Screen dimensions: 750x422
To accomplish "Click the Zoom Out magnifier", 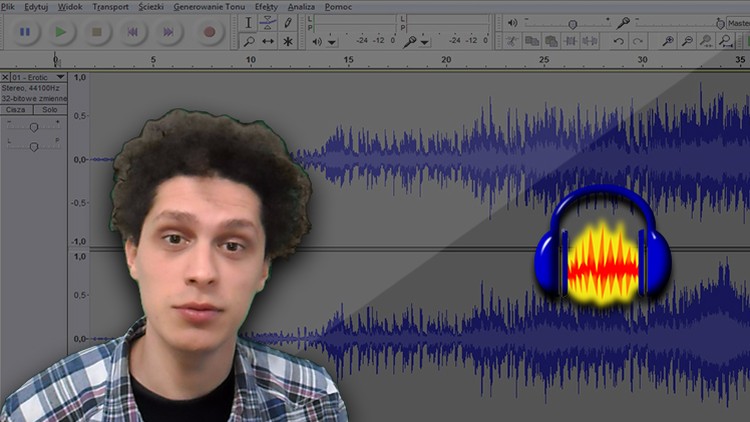I will click(687, 42).
